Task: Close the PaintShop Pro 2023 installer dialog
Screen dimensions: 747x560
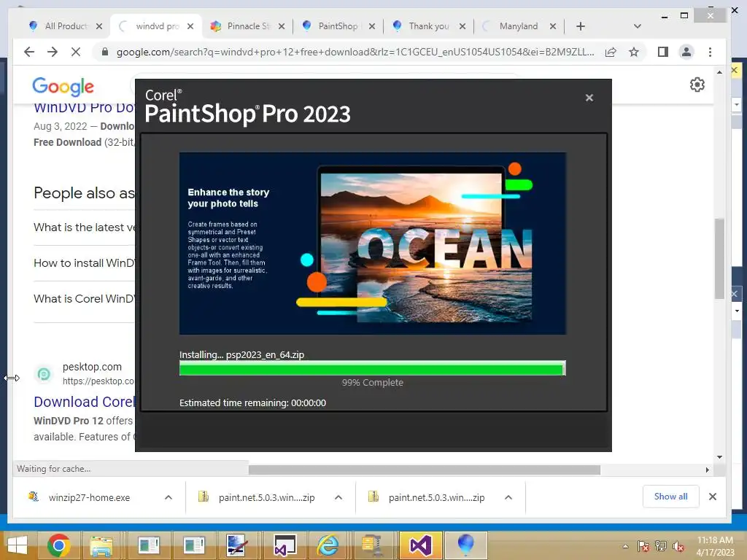Action: click(x=589, y=98)
